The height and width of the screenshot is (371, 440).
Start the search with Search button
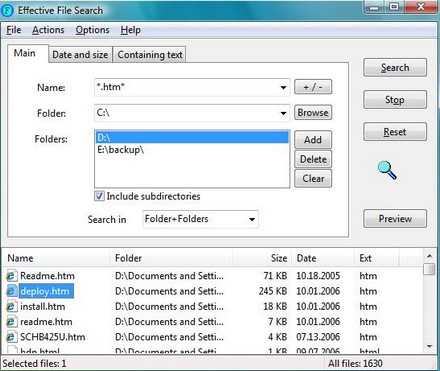pyautogui.click(x=395, y=68)
